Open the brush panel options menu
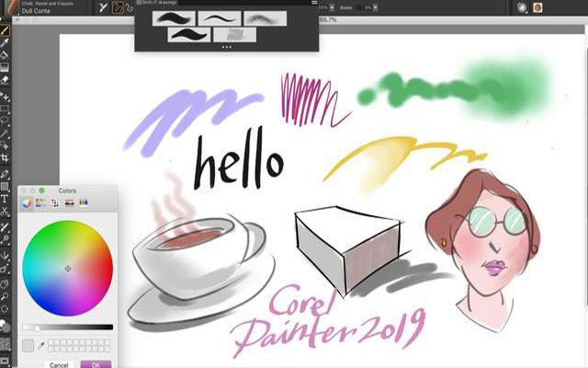This screenshot has width=588, height=368. (313, 4)
